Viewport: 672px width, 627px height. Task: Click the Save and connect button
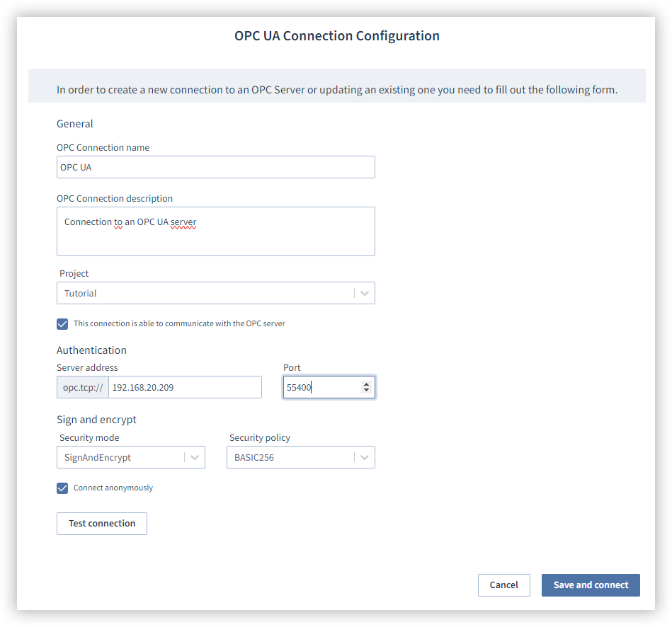point(590,585)
